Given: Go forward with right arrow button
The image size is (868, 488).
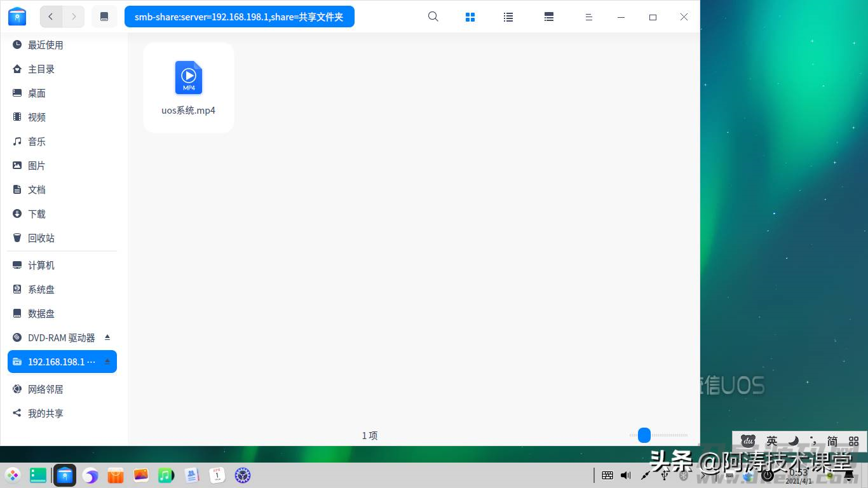Looking at the screenshot, I should 74,17.
